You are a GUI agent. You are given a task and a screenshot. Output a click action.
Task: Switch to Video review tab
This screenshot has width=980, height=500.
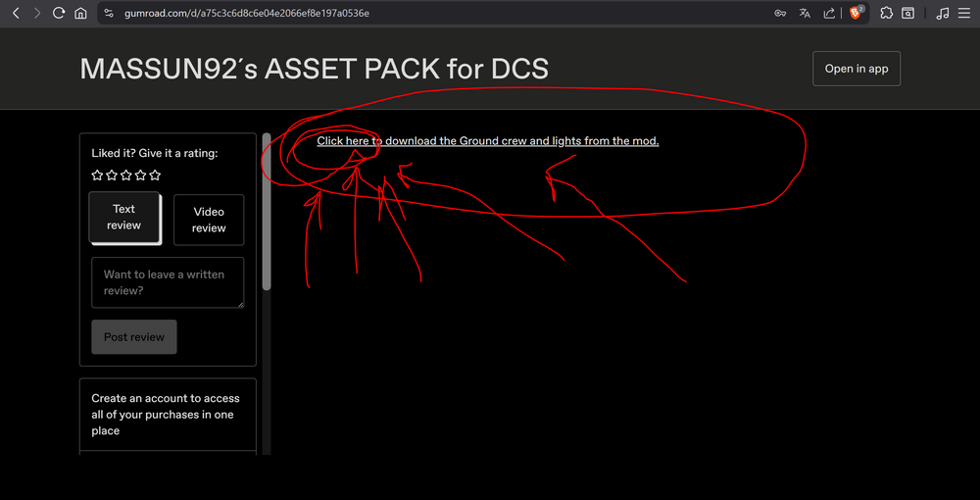pos(209,220)
